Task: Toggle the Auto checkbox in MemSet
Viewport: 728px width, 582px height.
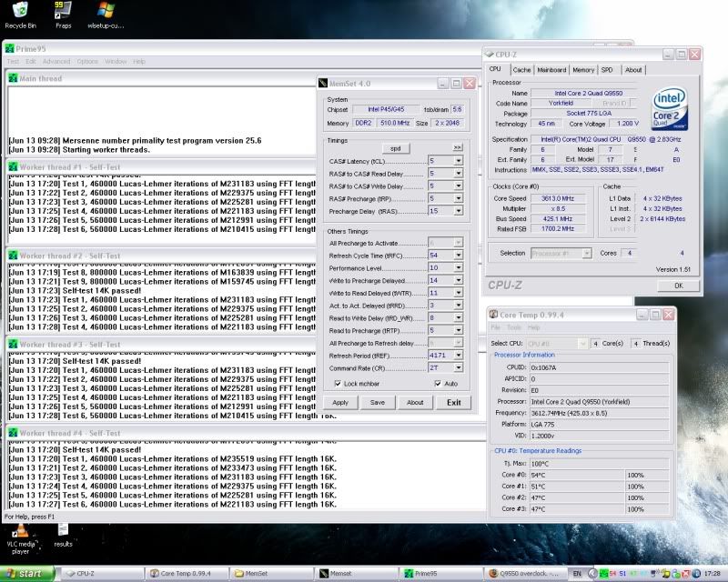Action: pyautogui.click(x=438, y=384)
